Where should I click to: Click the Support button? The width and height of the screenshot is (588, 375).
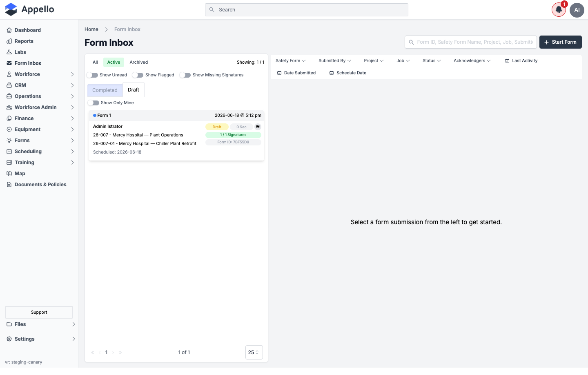click(x=39, y=312)
